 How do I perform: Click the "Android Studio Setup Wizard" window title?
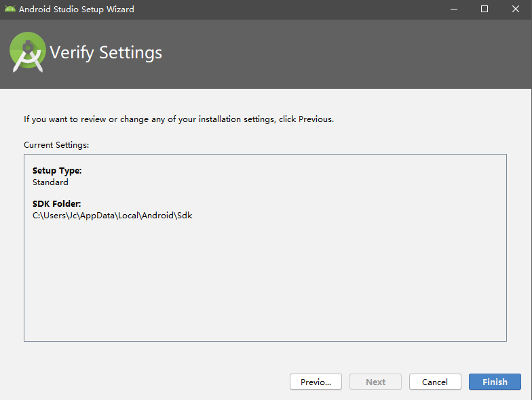76,9
